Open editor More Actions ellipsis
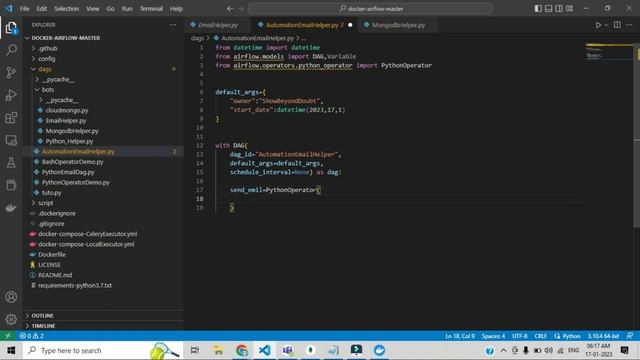Screen dimensions: 640x360 click(x=629, y=25)
